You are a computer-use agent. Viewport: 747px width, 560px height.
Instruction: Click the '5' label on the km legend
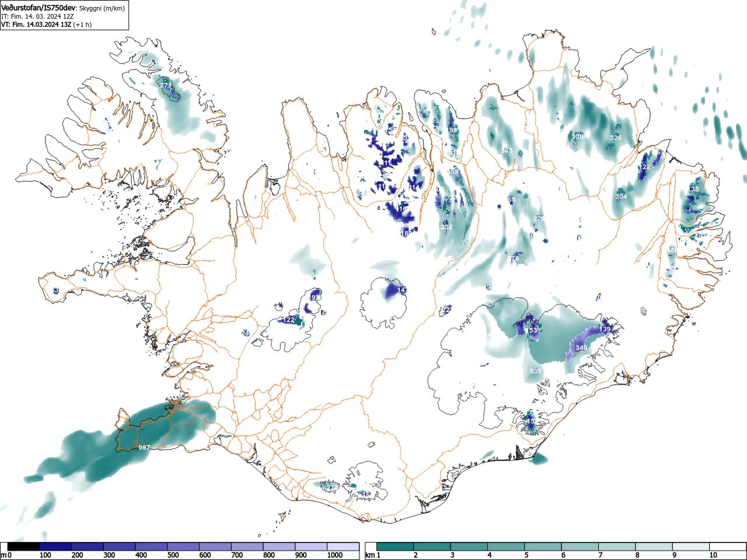526,555
